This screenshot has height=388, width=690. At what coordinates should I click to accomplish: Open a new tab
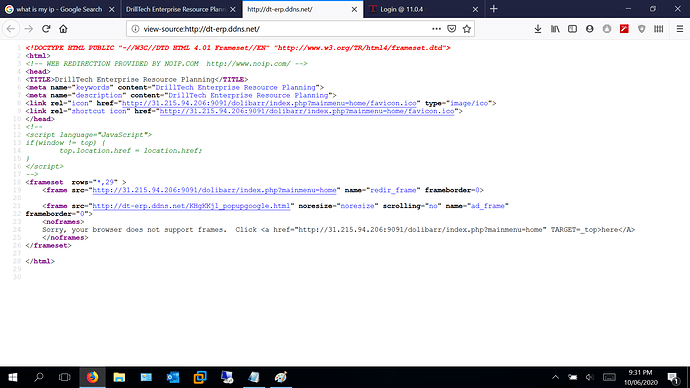point(494,9)
